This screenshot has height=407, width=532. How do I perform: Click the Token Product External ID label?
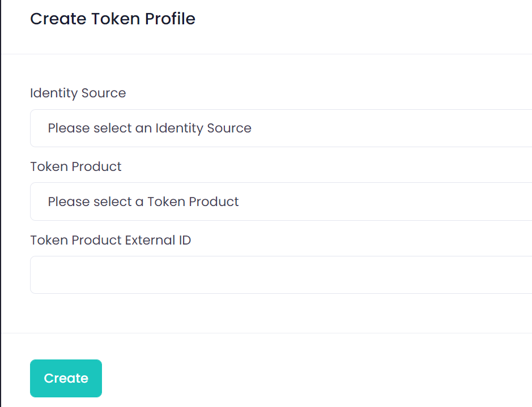click(x=110, y=240)
